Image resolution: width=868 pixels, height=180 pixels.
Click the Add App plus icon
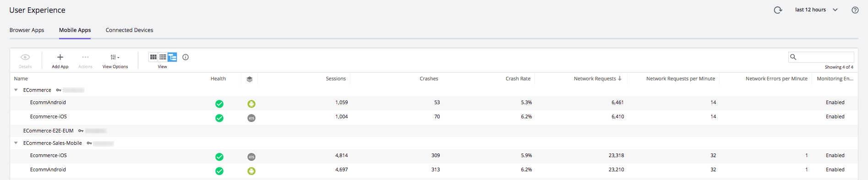[x=60, y=57]
